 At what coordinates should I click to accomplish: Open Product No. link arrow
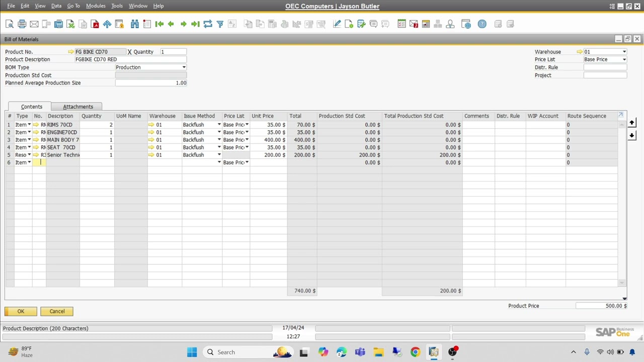pos(71,52)
